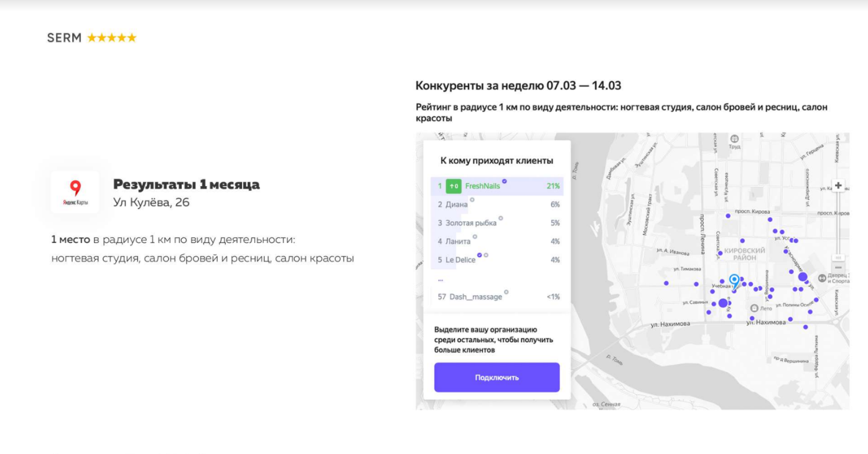Select the Le Delice row
Viewport: 868px width, 454px height.
point(497,260)
